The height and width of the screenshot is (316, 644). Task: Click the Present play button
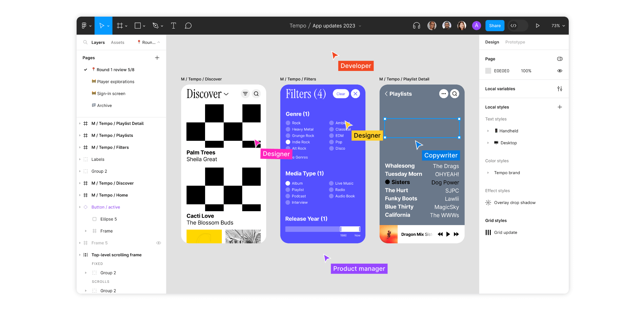click(537, 26)
